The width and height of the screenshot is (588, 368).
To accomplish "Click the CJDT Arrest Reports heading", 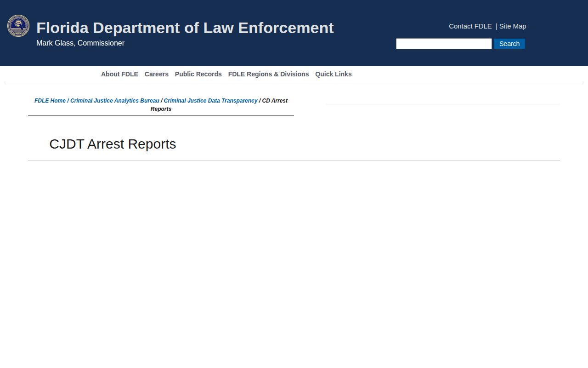I will pyautogui.click(x=113, y=144).
